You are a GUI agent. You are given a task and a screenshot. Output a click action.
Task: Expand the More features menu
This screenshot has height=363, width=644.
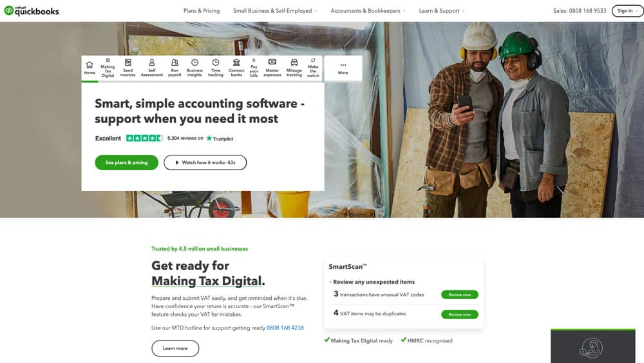tap(343, 68)
